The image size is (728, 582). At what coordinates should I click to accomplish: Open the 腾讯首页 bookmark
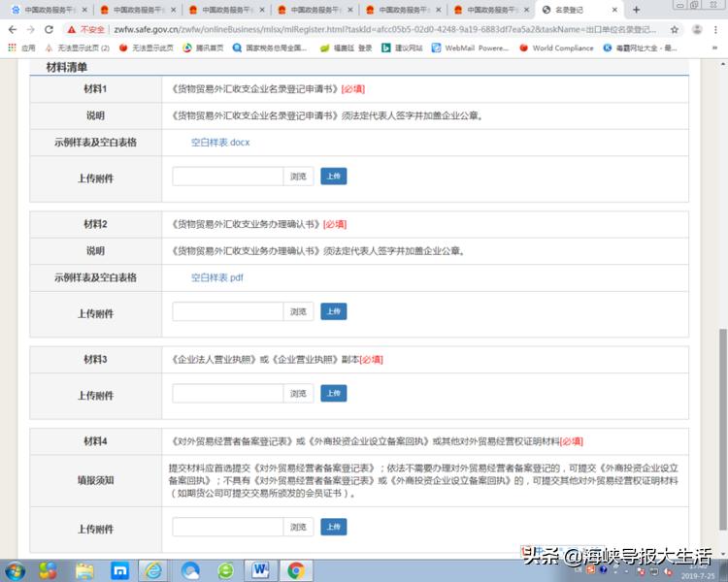pos(203,48)
